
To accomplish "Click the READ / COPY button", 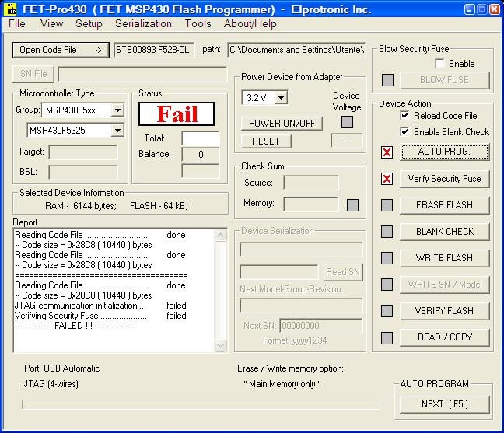I will click(445, 337).
